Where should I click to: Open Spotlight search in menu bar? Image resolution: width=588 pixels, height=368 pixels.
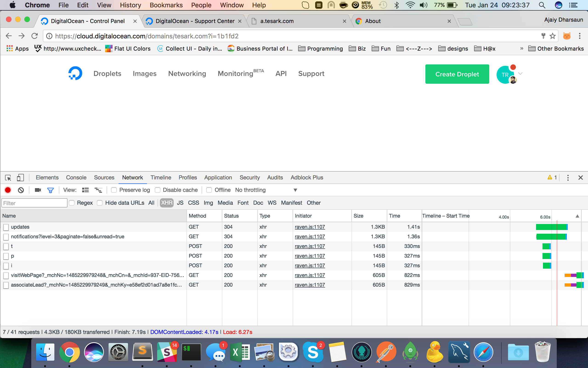(542, 5)
